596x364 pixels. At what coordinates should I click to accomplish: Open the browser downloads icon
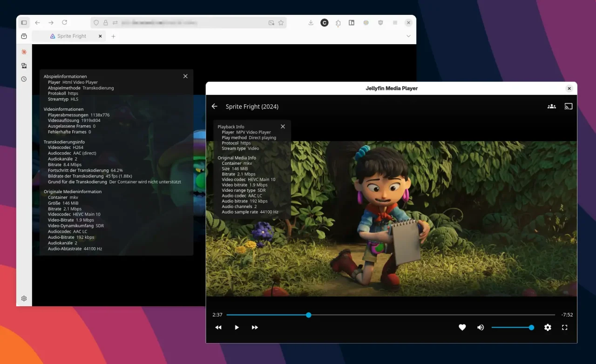tap(311, 22)
